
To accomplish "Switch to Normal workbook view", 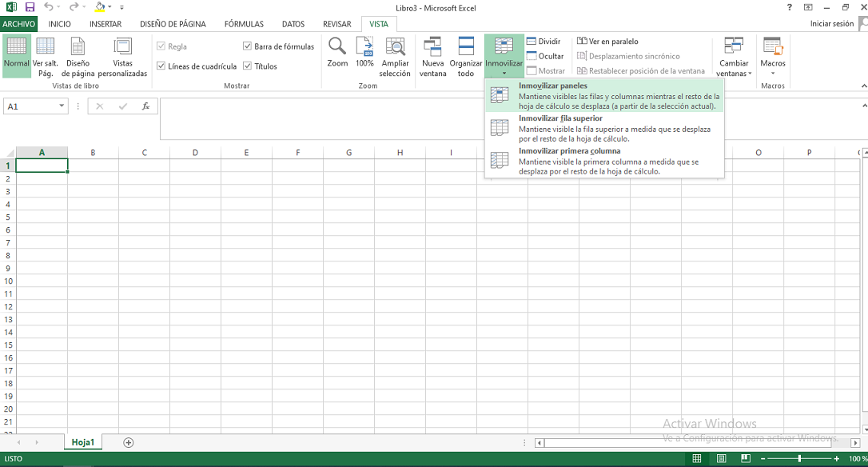I will click(17, 56).
